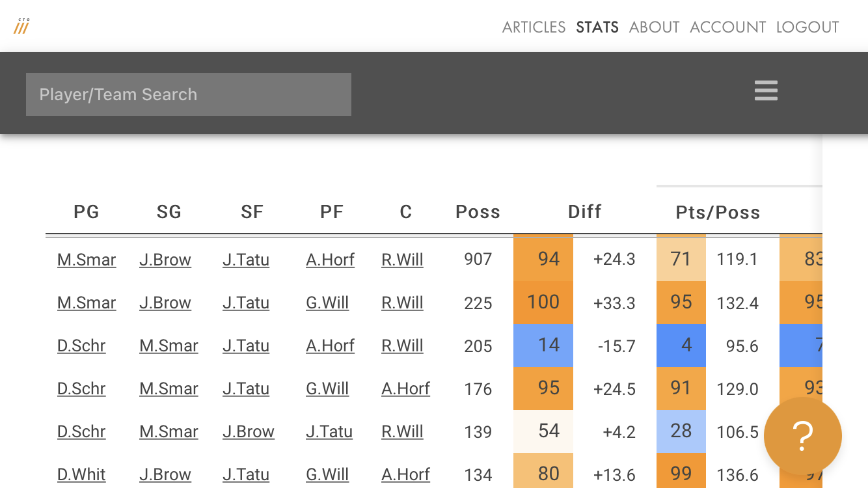This screenshot has width=868, height=488.
Task: Select the blue 4 Pts/Poss percentile cell
Action: tap(681, 346)
